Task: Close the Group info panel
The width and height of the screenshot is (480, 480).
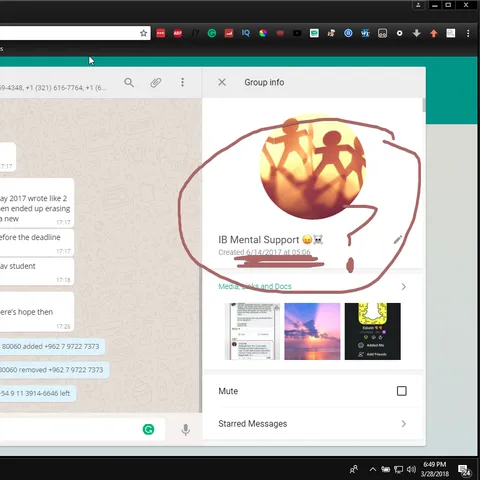Action: click(222, 82)
